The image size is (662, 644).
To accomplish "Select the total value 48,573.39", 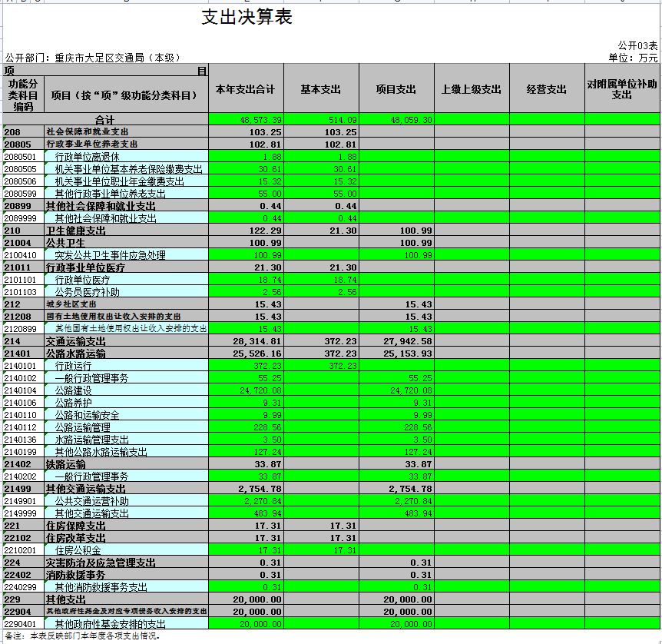I will point(261,120).
